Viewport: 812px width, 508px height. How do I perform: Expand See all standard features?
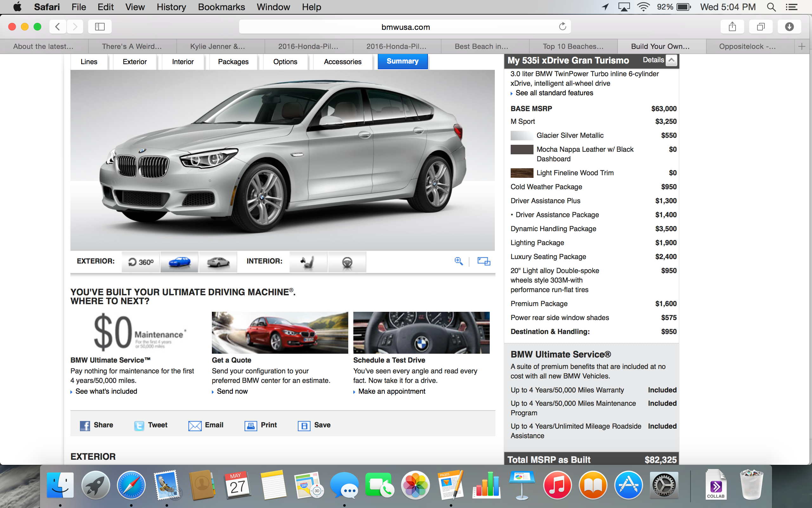[x=554, y=93]
